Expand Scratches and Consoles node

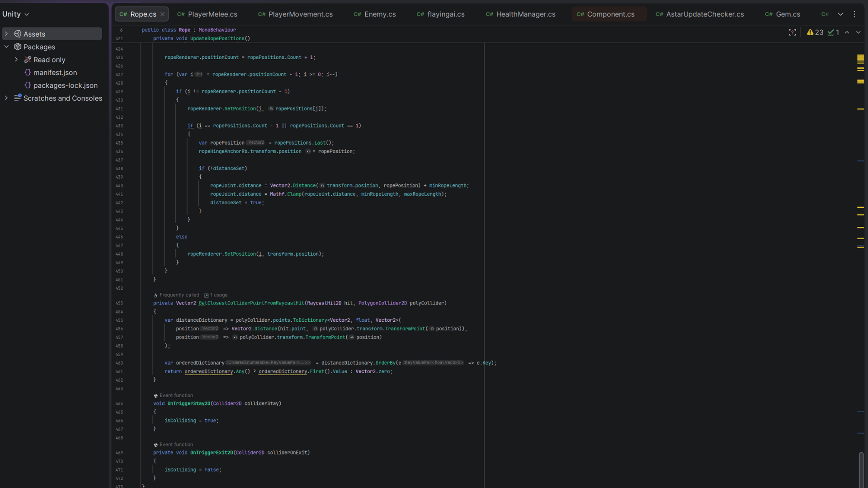tap(6, 98)
